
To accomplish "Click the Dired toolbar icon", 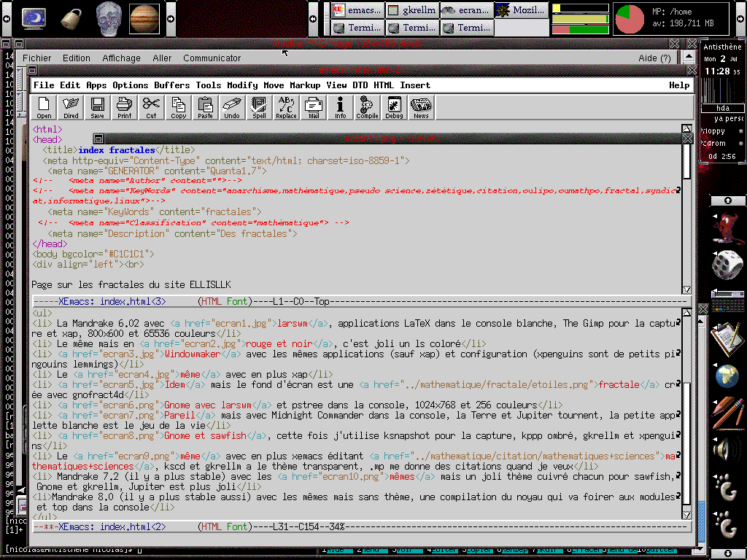I will point(71,107).
